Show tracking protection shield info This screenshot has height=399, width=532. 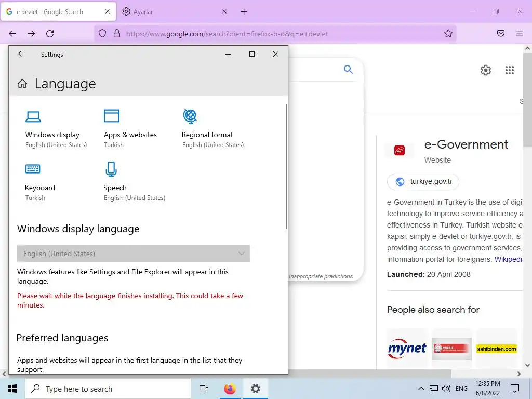[102, 33]
